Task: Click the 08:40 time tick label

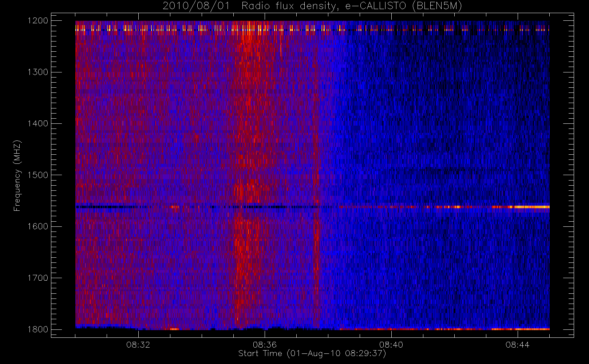Action: pyautogui.click(x=391, y=345)
